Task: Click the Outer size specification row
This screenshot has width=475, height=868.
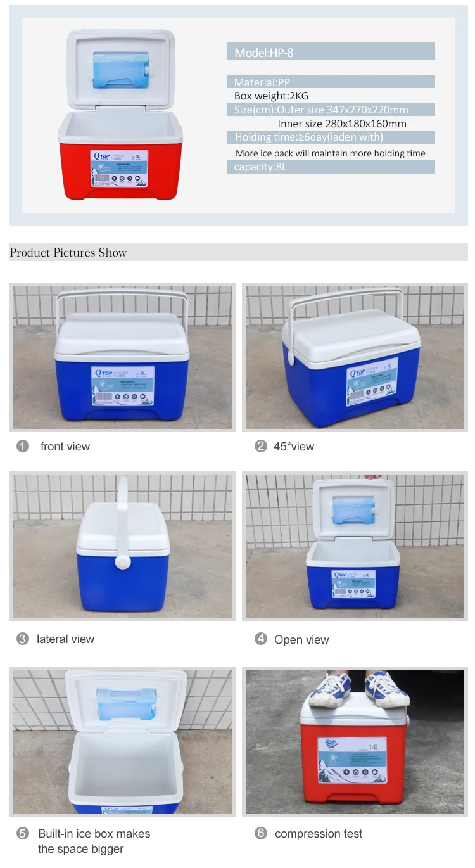Action: [331, 110]
